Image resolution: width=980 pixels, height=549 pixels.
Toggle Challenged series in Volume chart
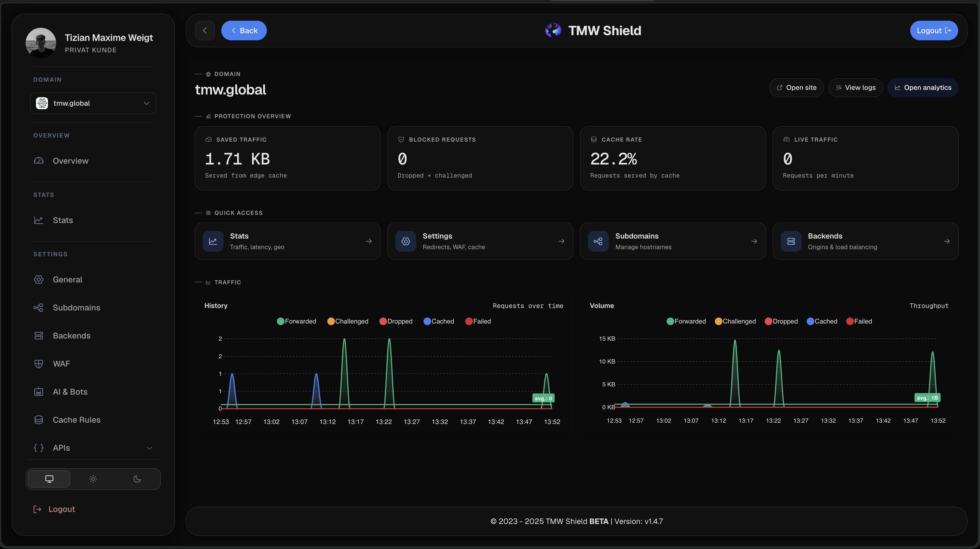[735, 321]
